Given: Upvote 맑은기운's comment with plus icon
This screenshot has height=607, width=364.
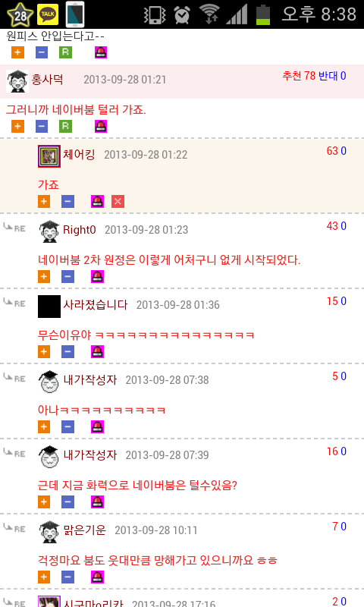Looking at the screenshot, I should coord(44,577).
